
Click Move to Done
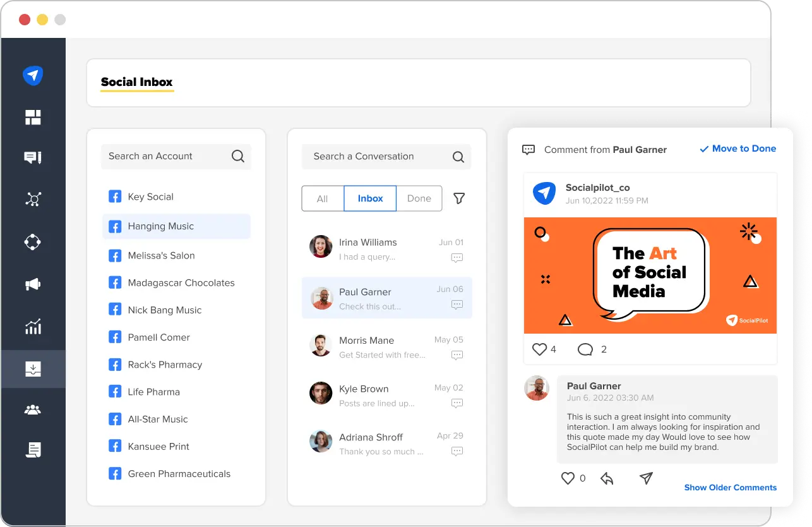point(737,148)
